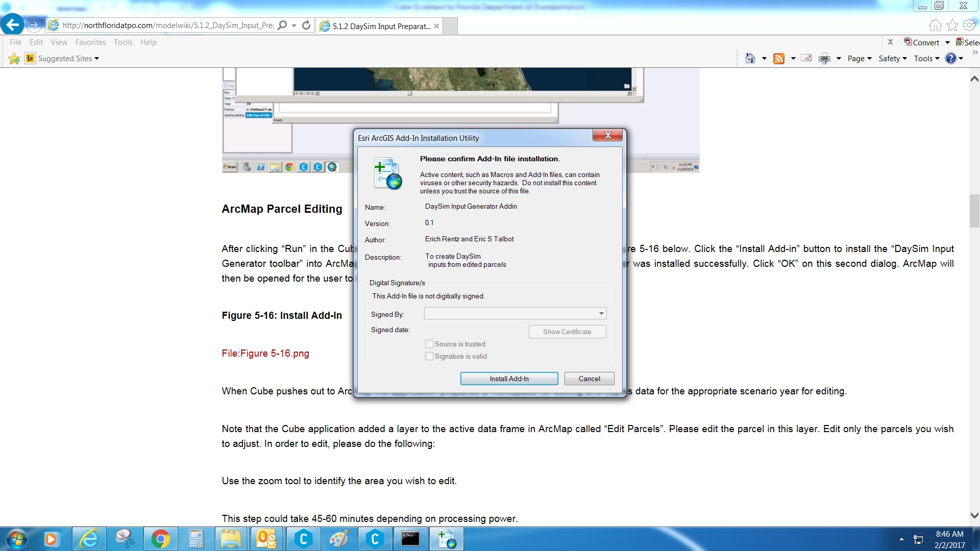Click the Refresh page icon
980x551 pixels.
point(306,25)
